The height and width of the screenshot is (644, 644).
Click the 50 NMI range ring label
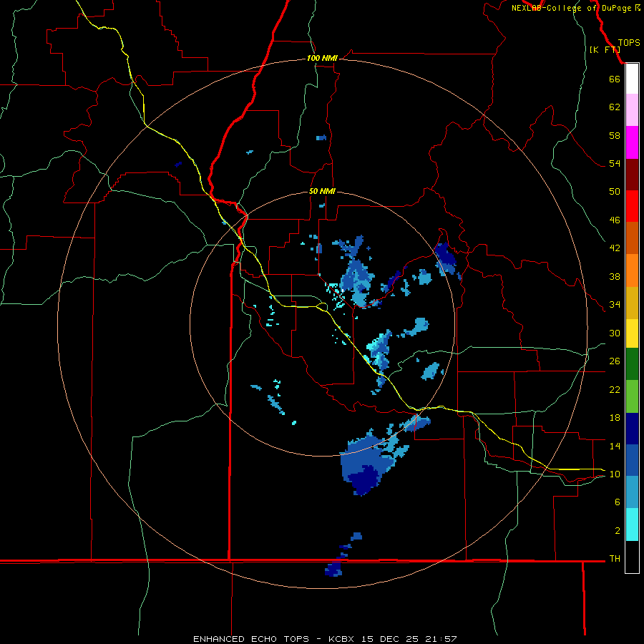point(322,191)
